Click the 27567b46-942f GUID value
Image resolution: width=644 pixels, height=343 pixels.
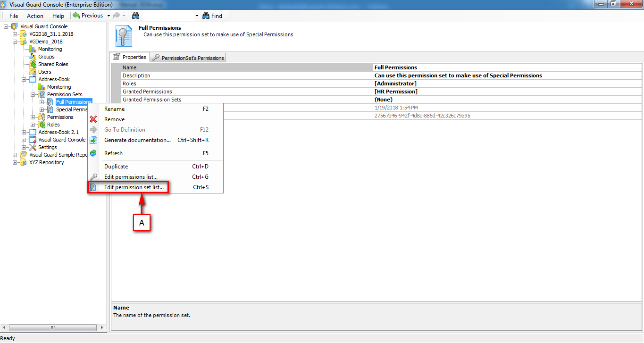[422, 116]
